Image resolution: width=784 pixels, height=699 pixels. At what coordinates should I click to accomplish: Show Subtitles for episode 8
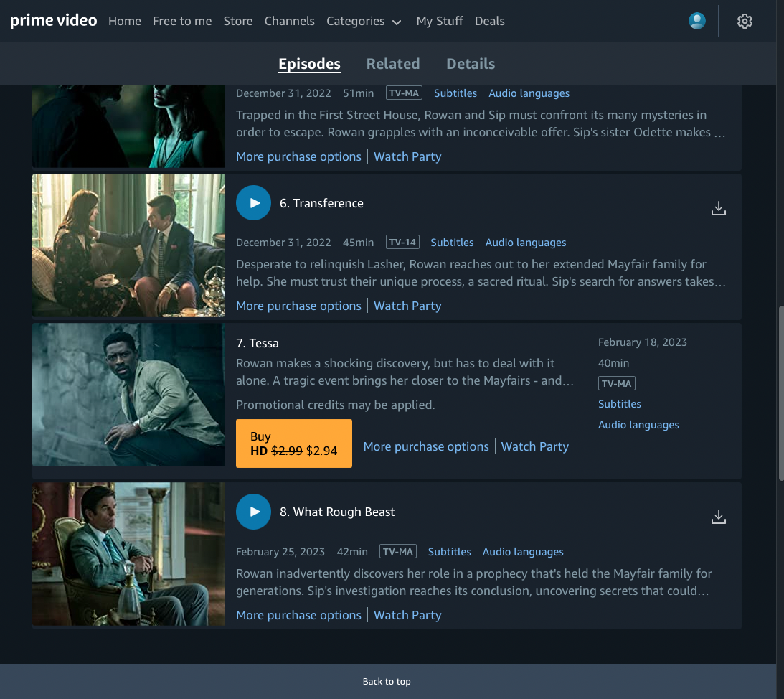[x=449, y=552]
